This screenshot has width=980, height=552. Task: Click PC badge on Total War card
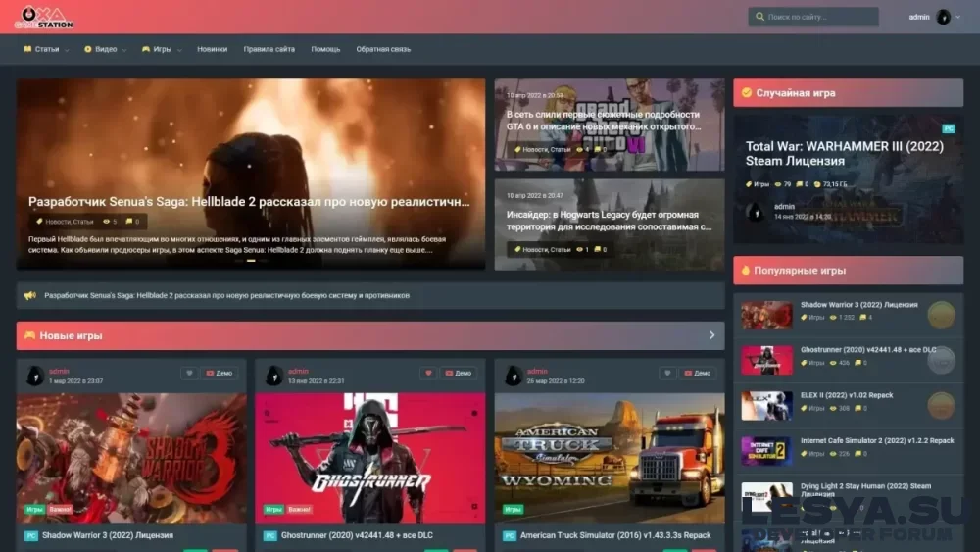[948, 128]
